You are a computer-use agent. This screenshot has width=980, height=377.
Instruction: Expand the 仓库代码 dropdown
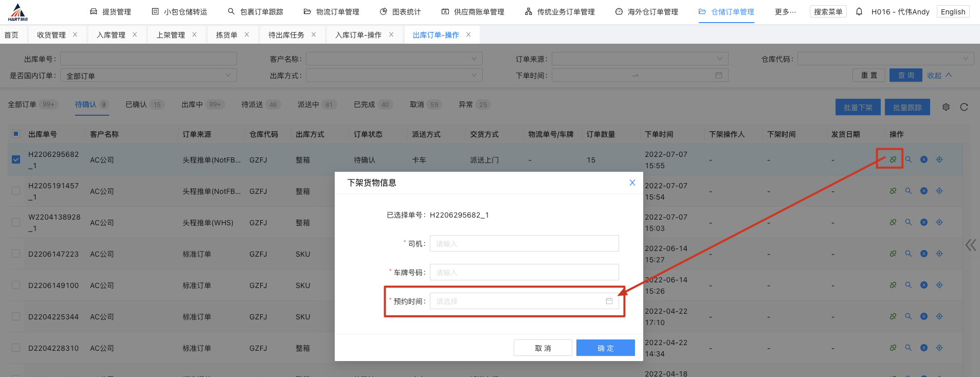(885, 59)
